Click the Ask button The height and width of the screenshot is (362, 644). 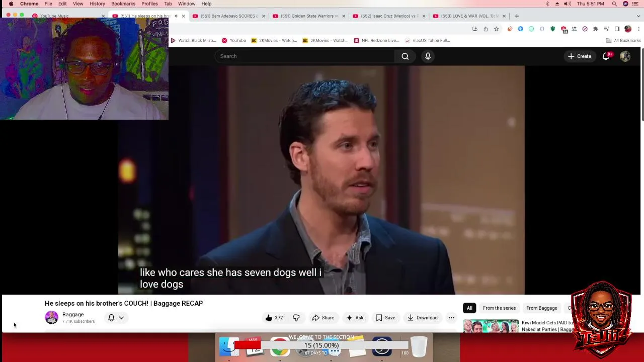(355, 318)
